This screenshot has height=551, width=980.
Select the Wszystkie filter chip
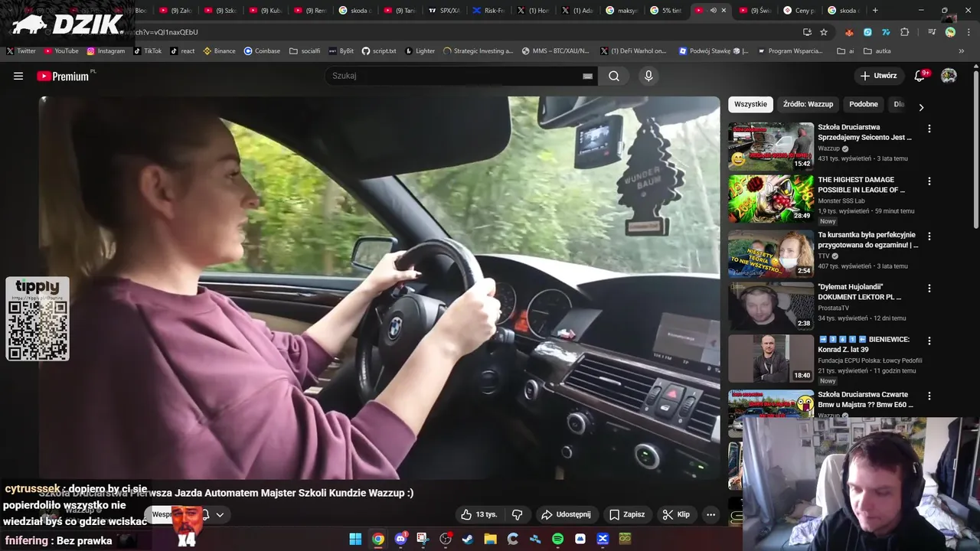(x=750, y=104)
